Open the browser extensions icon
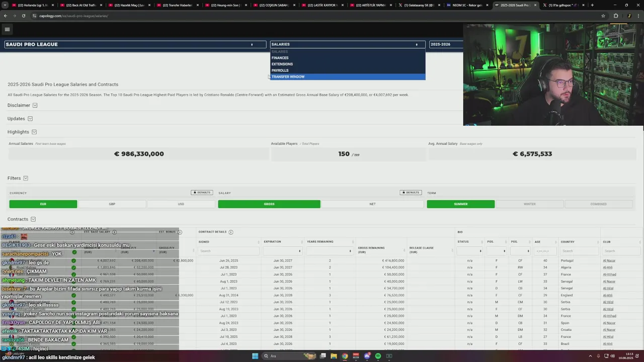The width and height of the screenshot is (644, 362). point(616,16)
